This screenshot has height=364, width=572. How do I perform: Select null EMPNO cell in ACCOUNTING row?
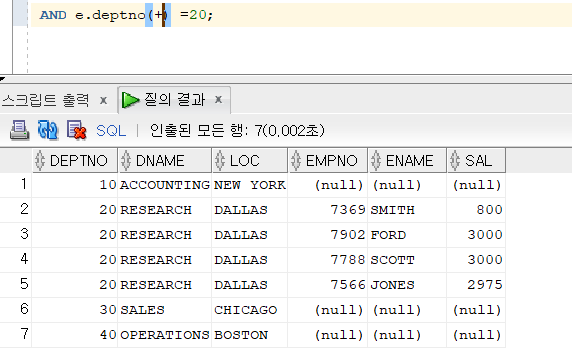click(x=328, y=185)
